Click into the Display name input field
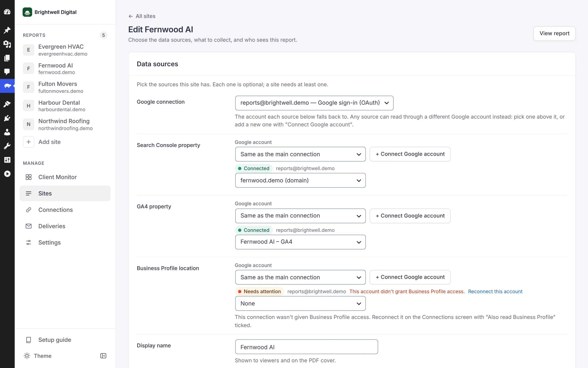The width and height of the screenshot is (588, 368). pos(306,347)
